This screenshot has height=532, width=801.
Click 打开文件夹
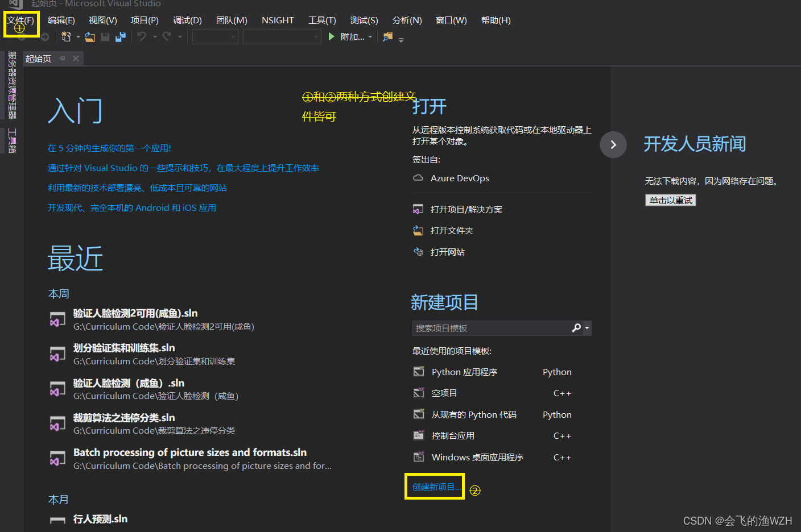452,231
